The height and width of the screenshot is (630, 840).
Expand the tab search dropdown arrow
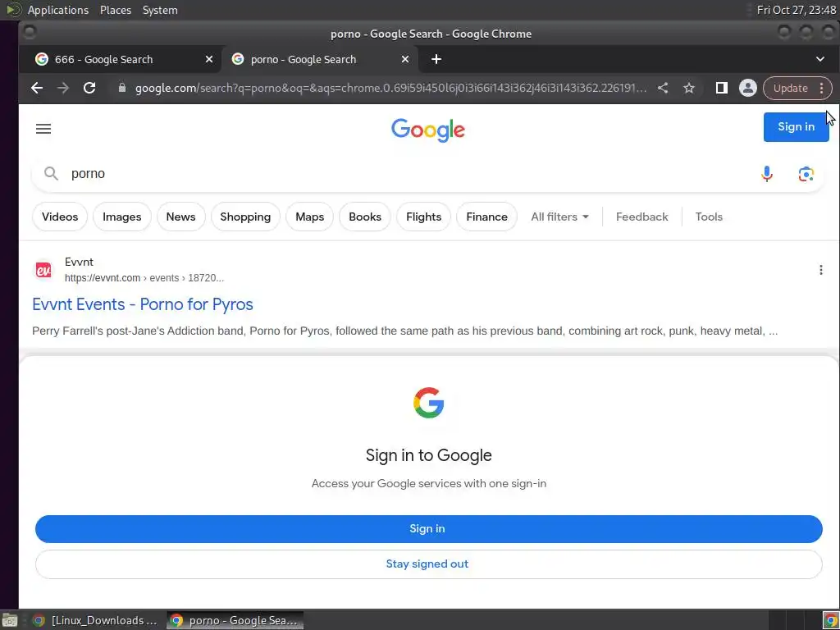click(820, 59)
